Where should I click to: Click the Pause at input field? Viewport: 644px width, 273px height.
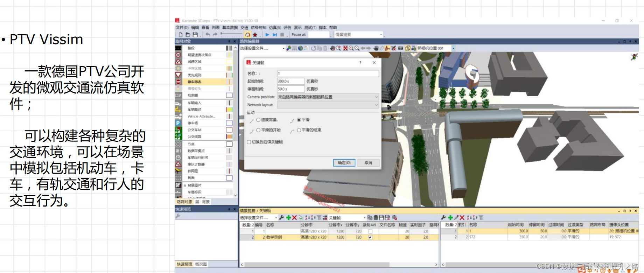[318, 35]
